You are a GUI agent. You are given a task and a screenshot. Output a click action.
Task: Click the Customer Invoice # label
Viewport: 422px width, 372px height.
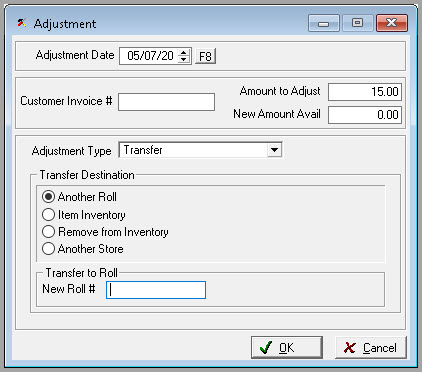coord(66,101)
